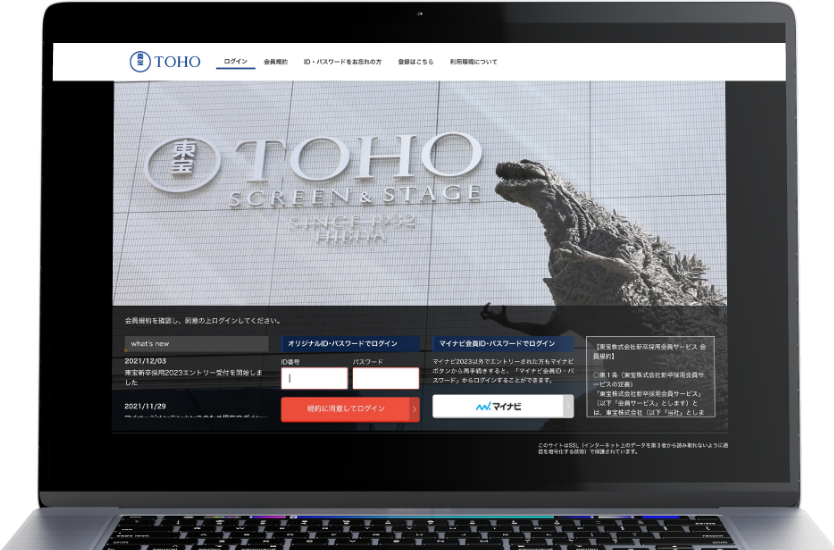Click the 会員規約を確認し instruction text
Viewport: 834px width, 550px height.
click(x=203, y=321)
